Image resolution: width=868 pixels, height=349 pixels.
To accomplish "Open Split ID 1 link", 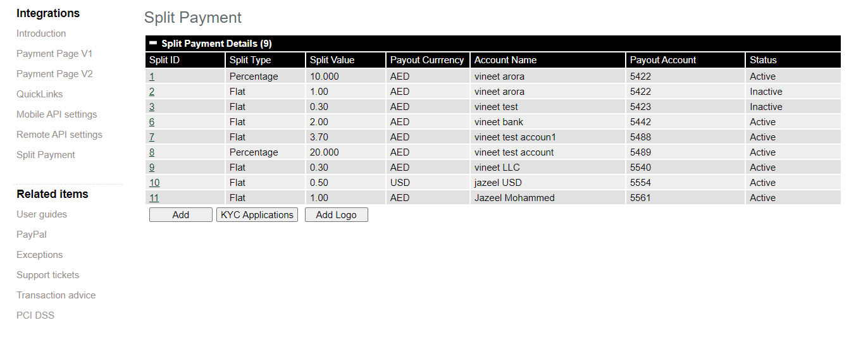I will 152,77.
